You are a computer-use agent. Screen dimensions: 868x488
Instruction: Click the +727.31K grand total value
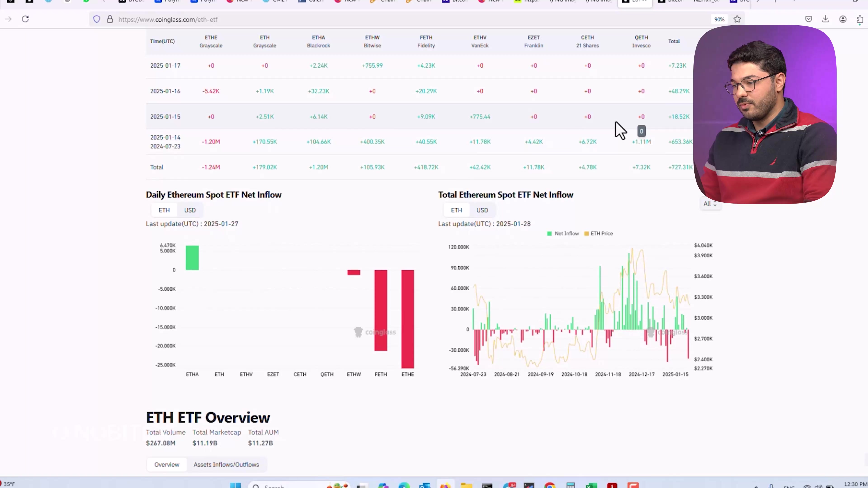click(x=680, y=167)
